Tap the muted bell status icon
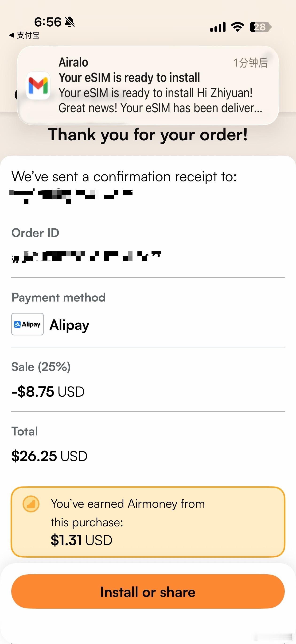296x644 pixels. coord(70,22)
